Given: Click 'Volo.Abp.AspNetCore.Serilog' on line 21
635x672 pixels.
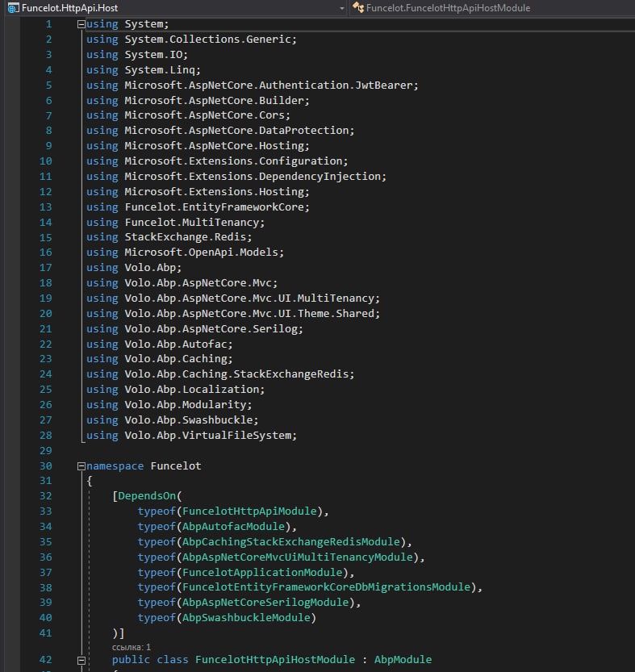Looking at the screenshot, I should [211, 329].
